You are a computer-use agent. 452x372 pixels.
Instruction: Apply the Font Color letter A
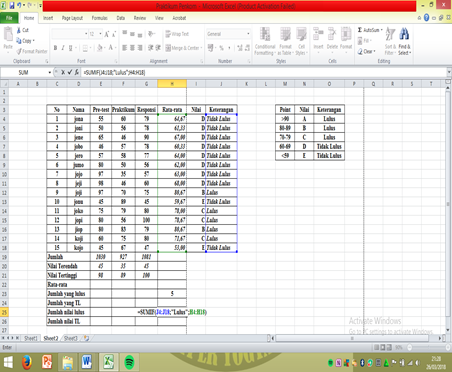coord(111,48)
